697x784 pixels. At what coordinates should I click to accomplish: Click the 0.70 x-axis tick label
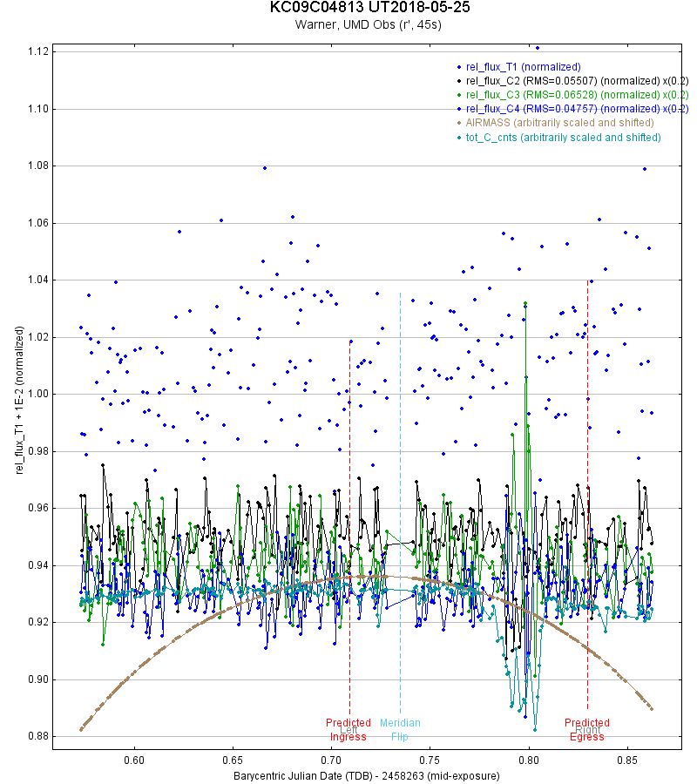pos(331,759)
